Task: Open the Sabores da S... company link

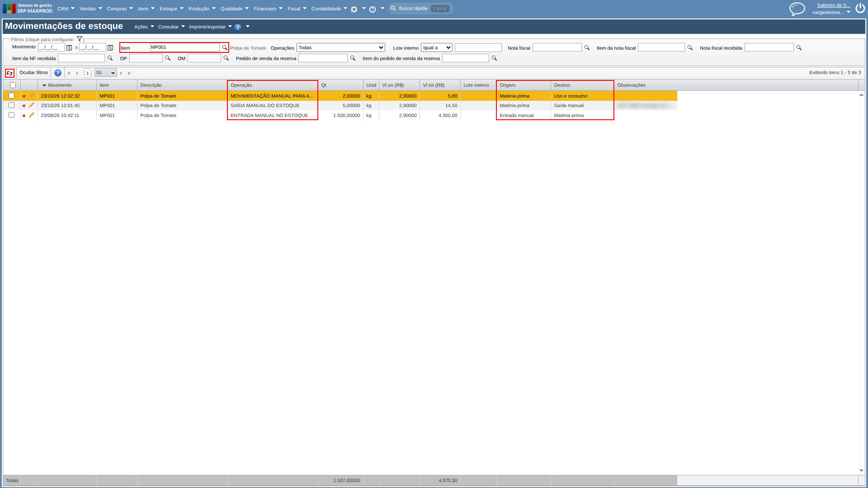Action: point(833,5)
